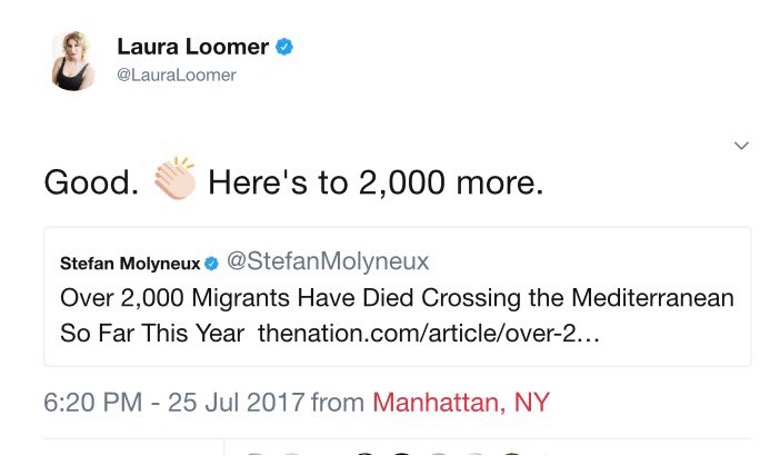Open the tweet options chevron menu
The width and height of the screenshot is (770, 456).
(741, 146)
